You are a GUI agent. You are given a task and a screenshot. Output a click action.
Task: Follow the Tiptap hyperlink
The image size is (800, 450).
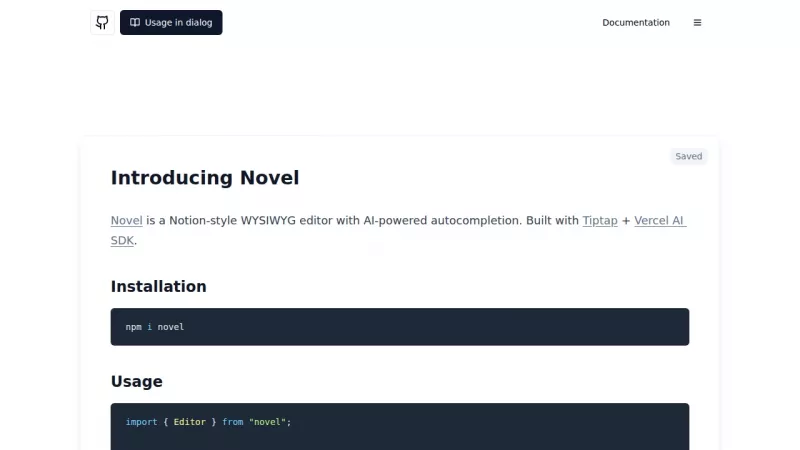point(599,220)
